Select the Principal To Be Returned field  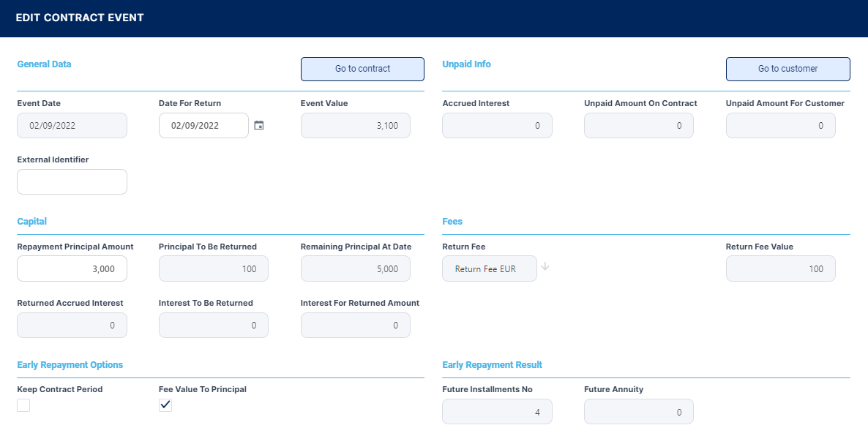click(213, 269)
